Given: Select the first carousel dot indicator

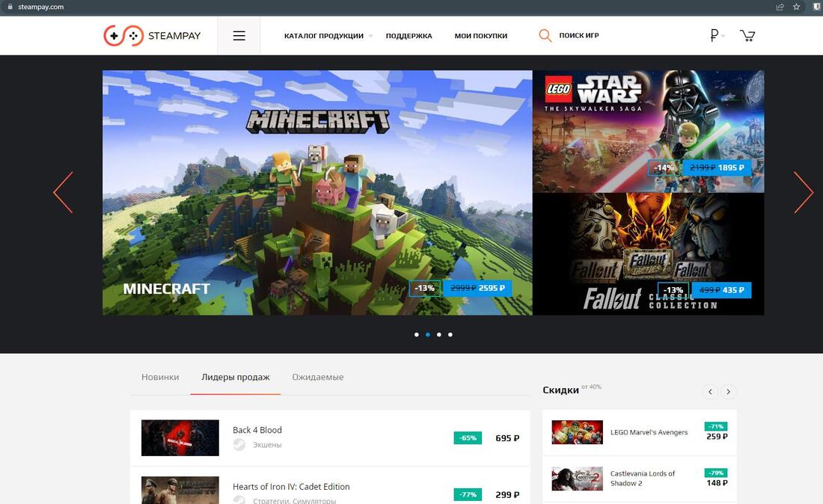Looking at the screenshot, I should 416,334.
